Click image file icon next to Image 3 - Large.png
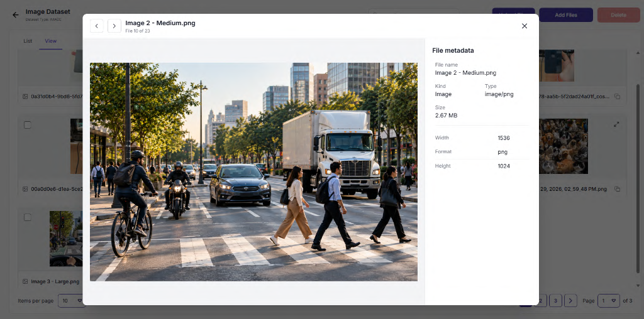 coord(25,282)
